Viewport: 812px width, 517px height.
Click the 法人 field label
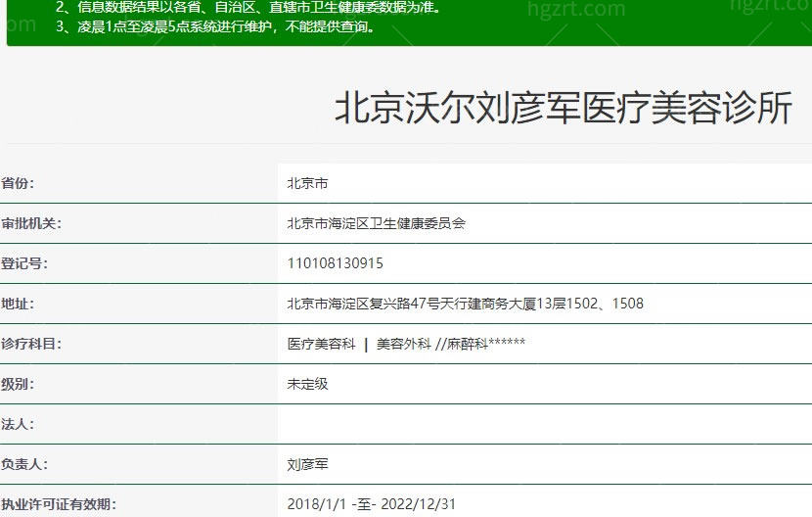[17, 424]
